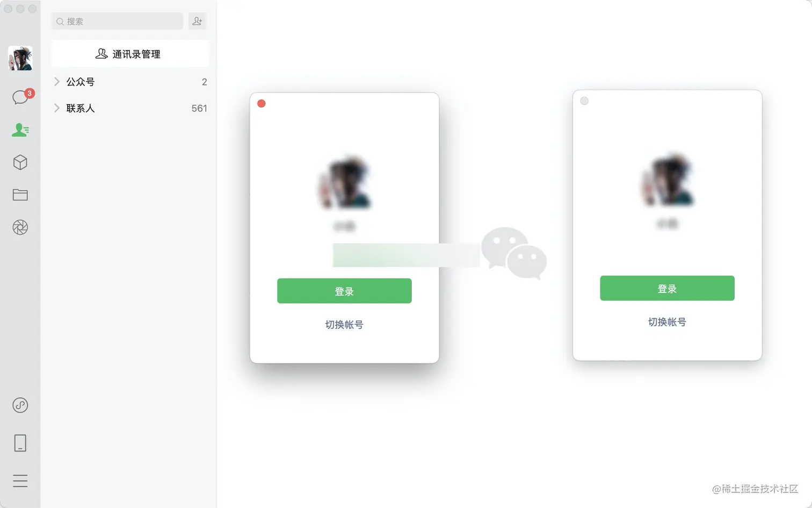Open the Moments shutter icon
The height and width of the screenshot is (508, 812).
tap(20, 227)
